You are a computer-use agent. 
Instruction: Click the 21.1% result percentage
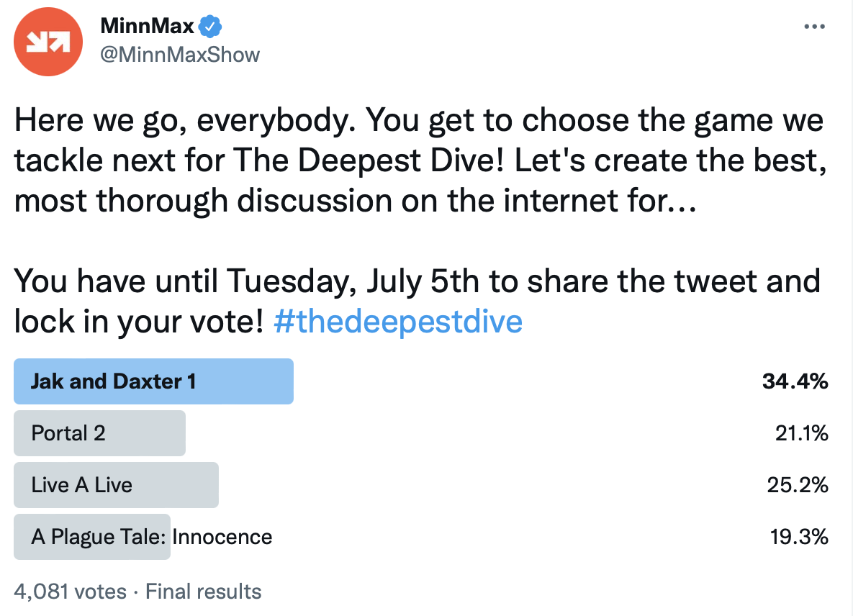pos(801,433)
